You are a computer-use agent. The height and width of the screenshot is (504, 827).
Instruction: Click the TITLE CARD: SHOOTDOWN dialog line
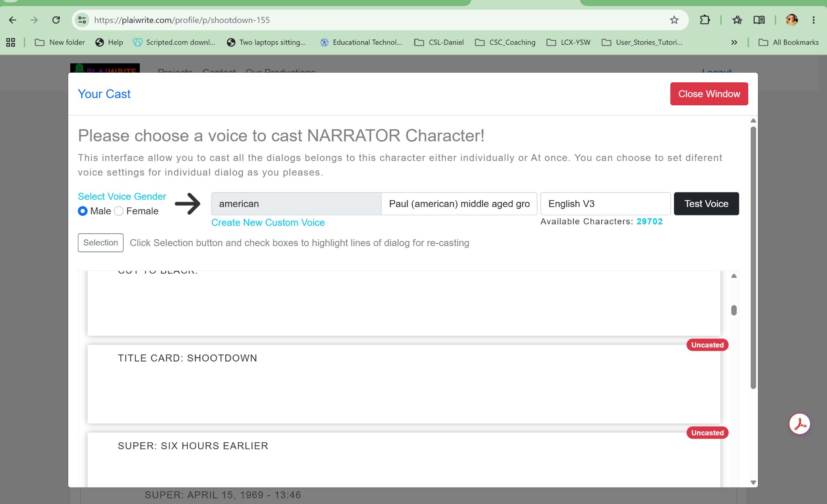click(x=187, y=358)
